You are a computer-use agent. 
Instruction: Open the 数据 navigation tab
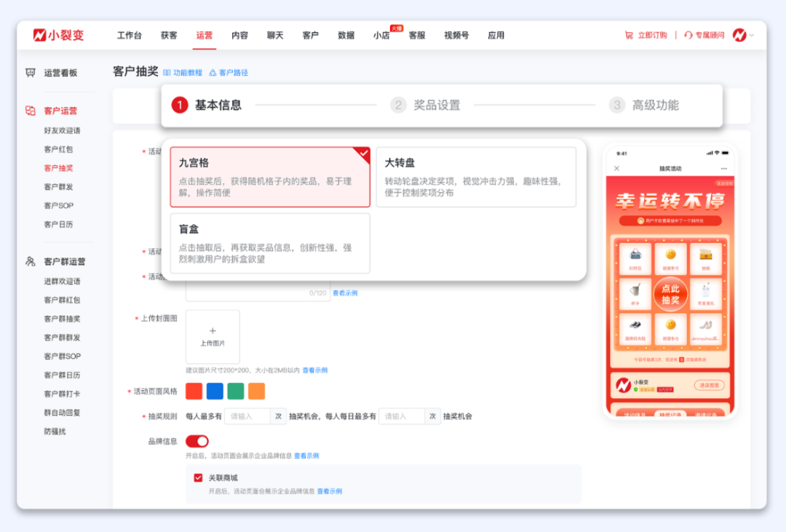click(345, 34)
